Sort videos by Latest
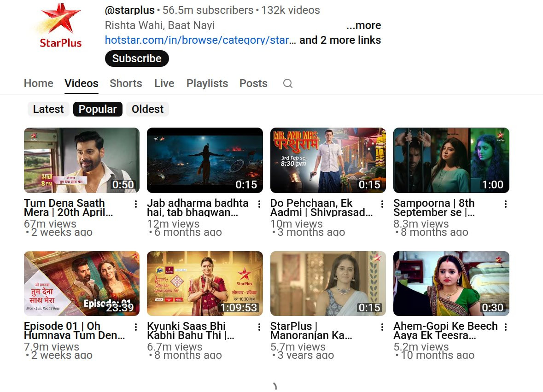 click(48, 109)
